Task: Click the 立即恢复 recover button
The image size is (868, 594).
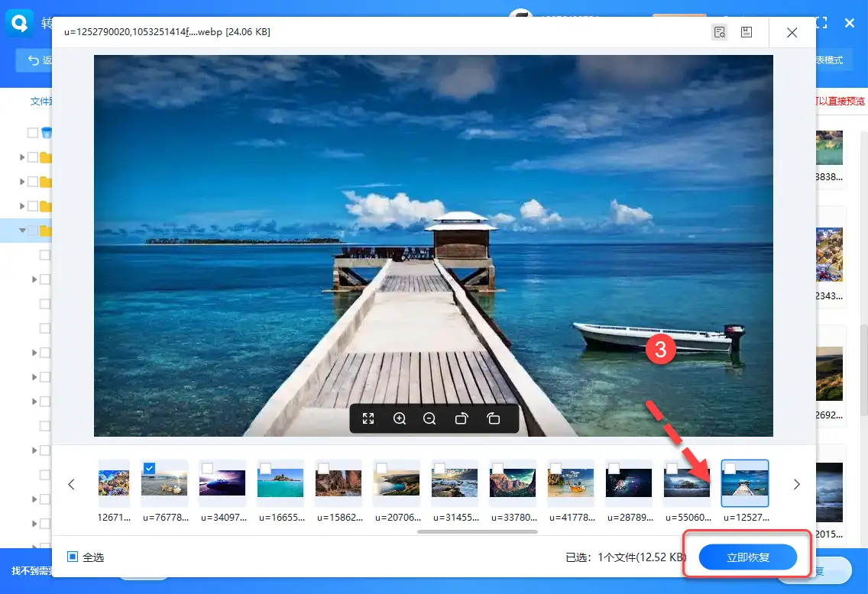Action: (748, 557)
